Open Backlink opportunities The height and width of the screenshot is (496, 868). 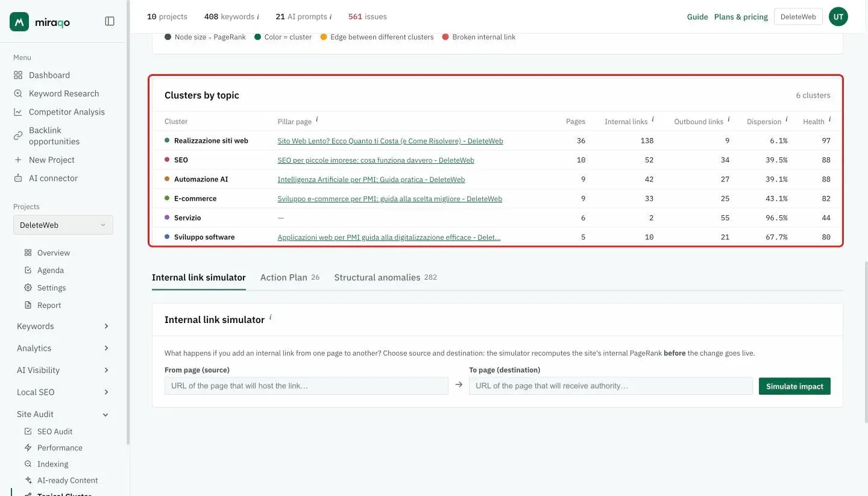click(54, 136)
